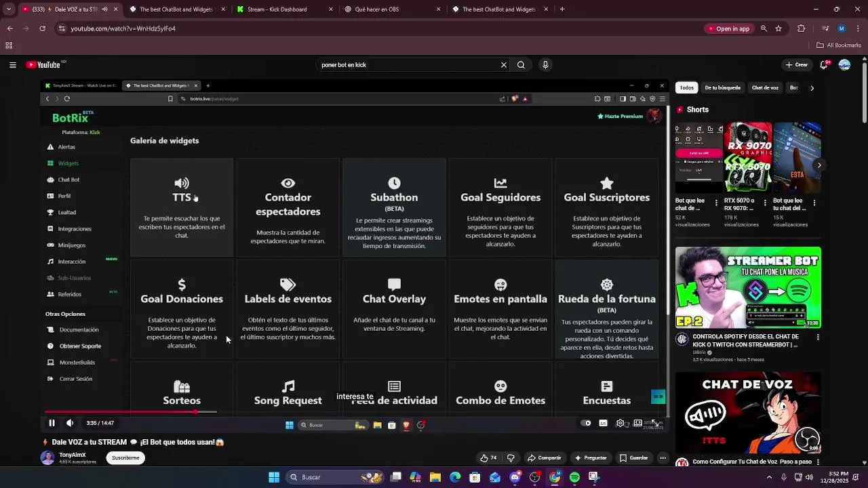Switch to Stream - Kick Dashboard tab
Viewport: 868px width, 488px height.
click(285, 9)
